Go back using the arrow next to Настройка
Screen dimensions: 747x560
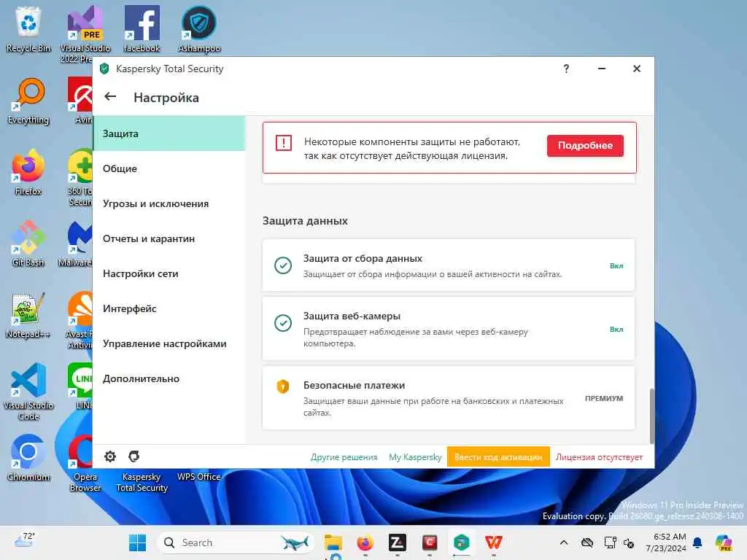[x=110, y=97]
